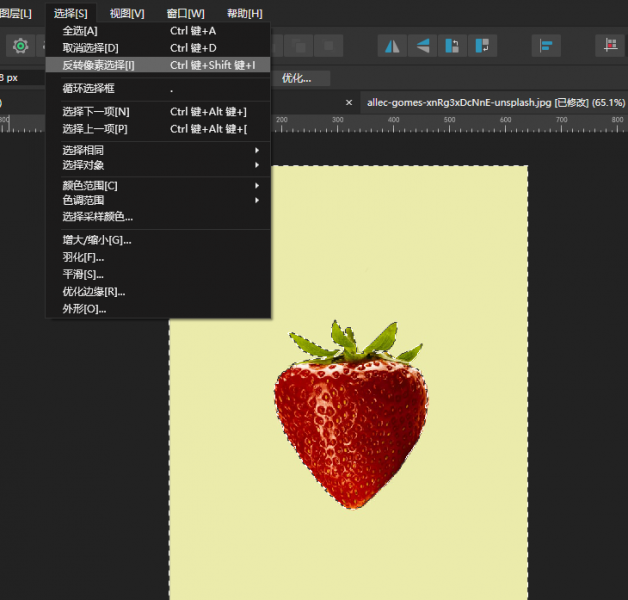
Task: Open 优化边缘[R]... dialog
Action: [x=158, y=292]
